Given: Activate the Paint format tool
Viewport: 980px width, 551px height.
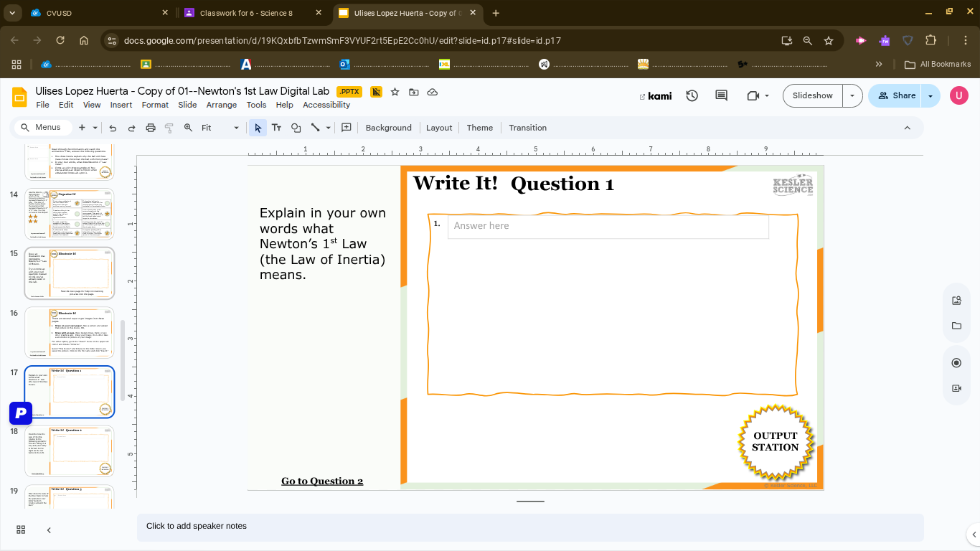Looking at the screenshot, I should 169,127.
